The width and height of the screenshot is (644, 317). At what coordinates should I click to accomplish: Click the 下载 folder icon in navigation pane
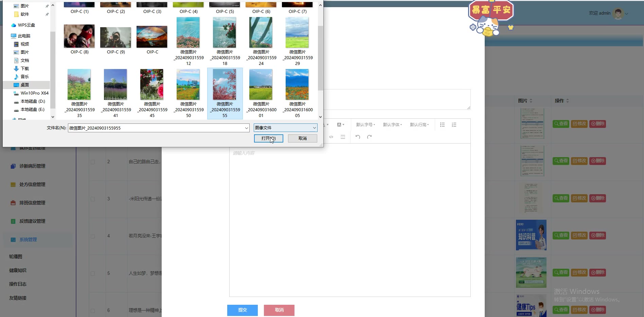16,68
